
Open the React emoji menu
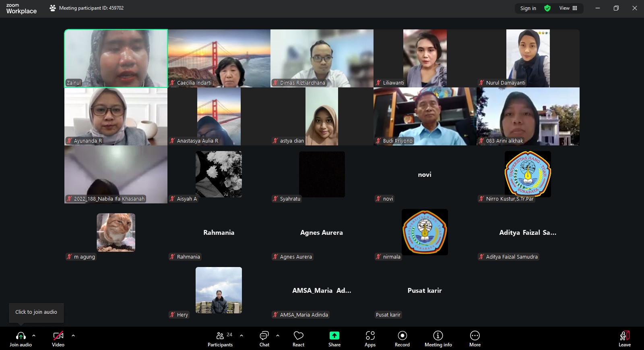coord(298,339)
